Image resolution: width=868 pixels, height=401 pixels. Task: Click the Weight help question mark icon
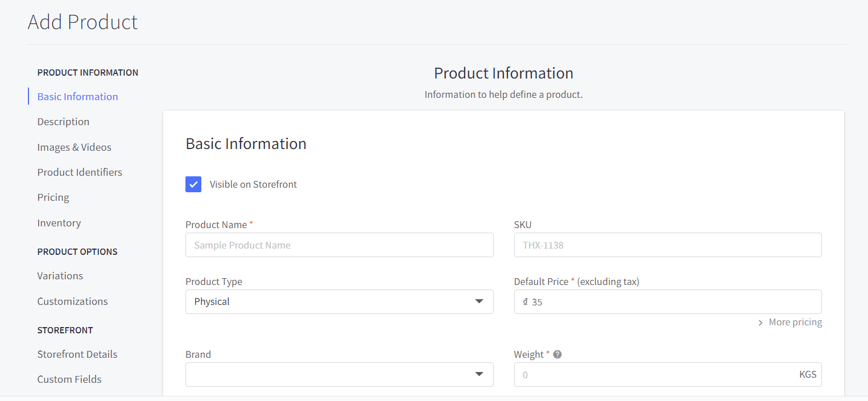coord(557,354)
